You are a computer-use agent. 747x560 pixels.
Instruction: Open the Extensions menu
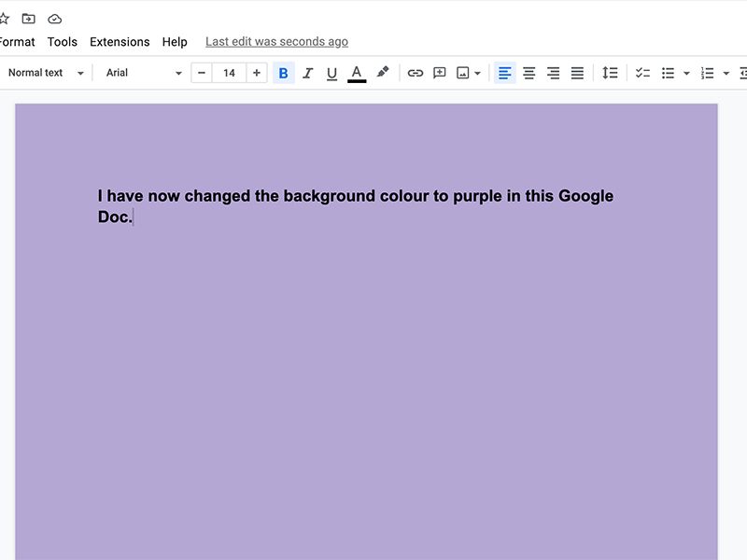pyautogui.click(x=120, y=42)
